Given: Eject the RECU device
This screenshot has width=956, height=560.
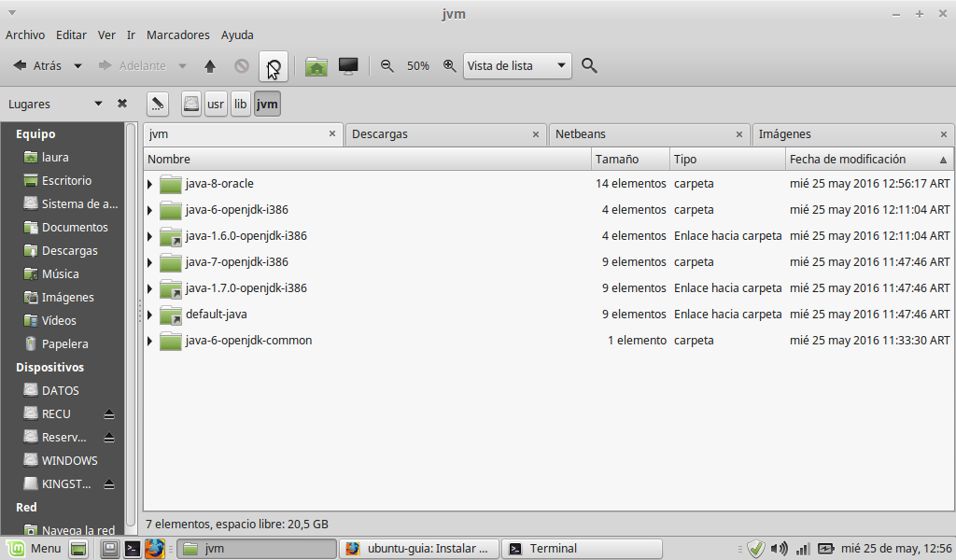Looking at the screenshot, I should [109, 413].
